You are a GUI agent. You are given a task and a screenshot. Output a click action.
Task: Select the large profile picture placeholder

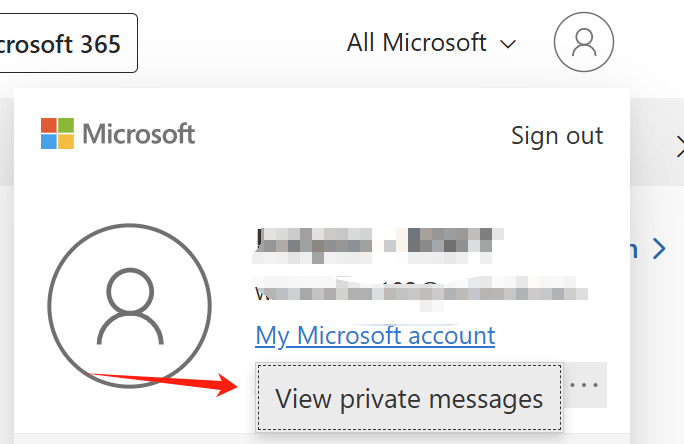tap(130, 306)
